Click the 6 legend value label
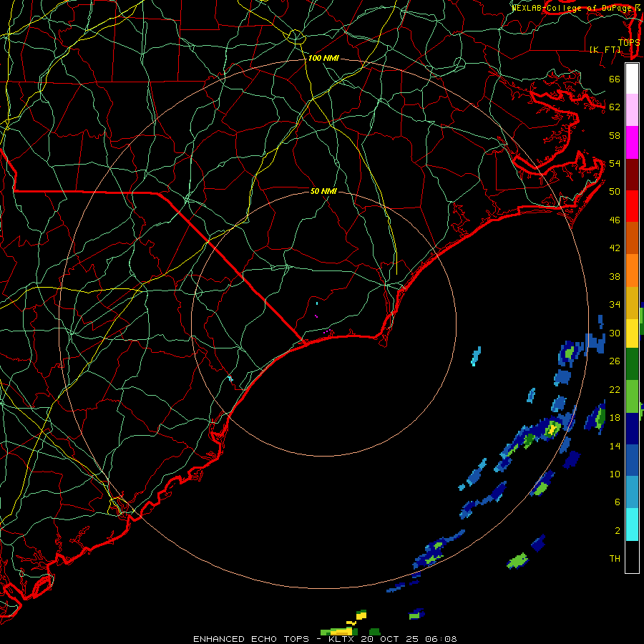 tap(618, 502)
